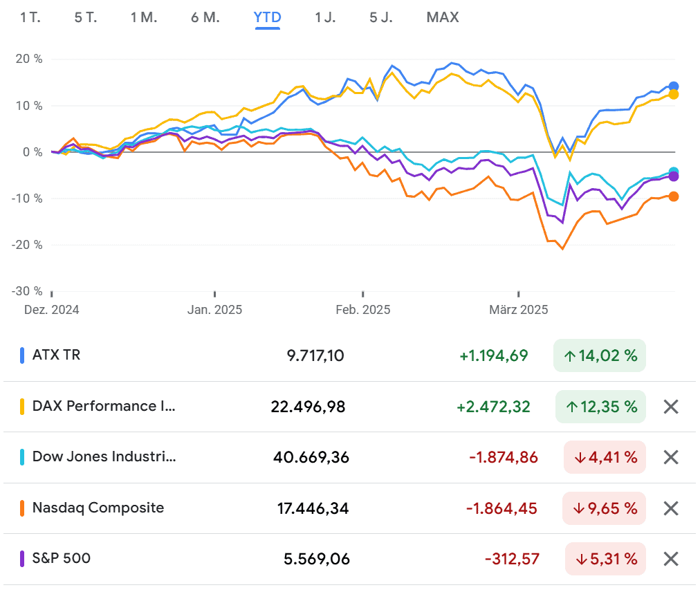Image resolution: width=700 pixels, height=592 pixels.
Task: Click the ATX TR value 9.717,10
Action: tap(315, 356)
